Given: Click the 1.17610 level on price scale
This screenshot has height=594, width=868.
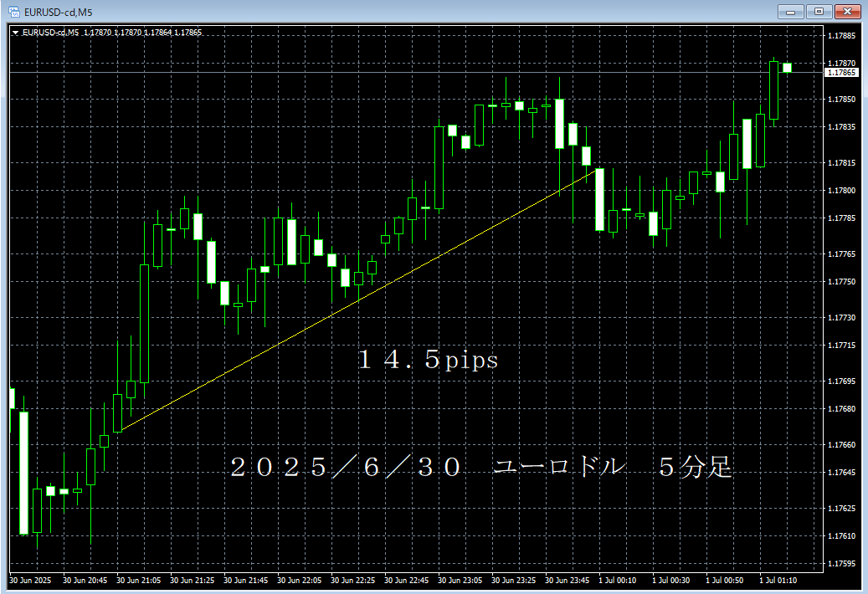Looking at the screenshot, I should (x=840, y=535).
